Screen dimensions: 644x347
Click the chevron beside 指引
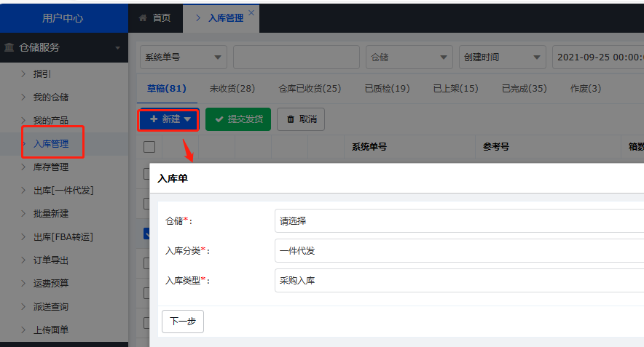point(23,73)
